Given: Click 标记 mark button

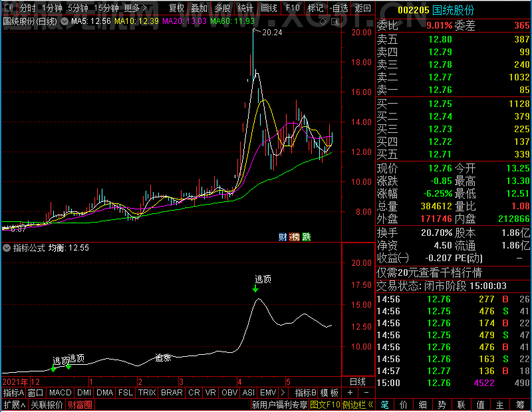Looking at the screenshot, I should 315,8.
